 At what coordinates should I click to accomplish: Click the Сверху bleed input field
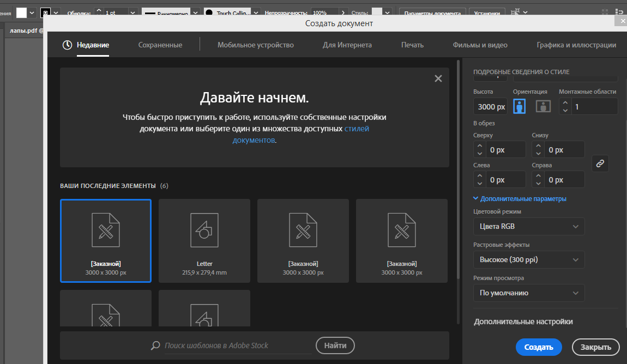[506, 150]
